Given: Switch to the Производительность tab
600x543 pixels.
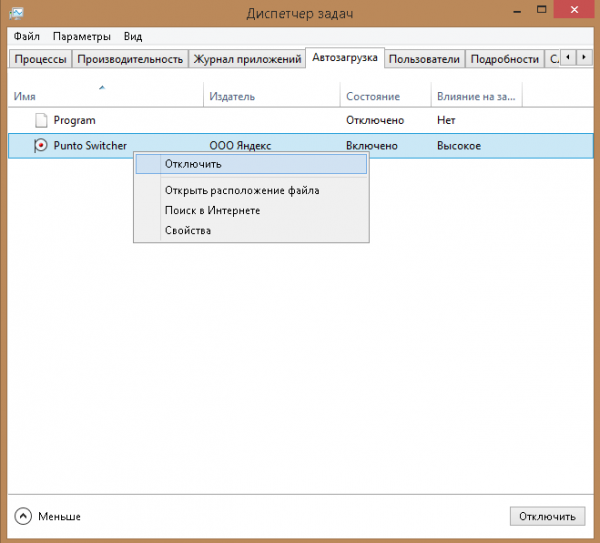Looking at the screenshot, I should click(130, 59).
